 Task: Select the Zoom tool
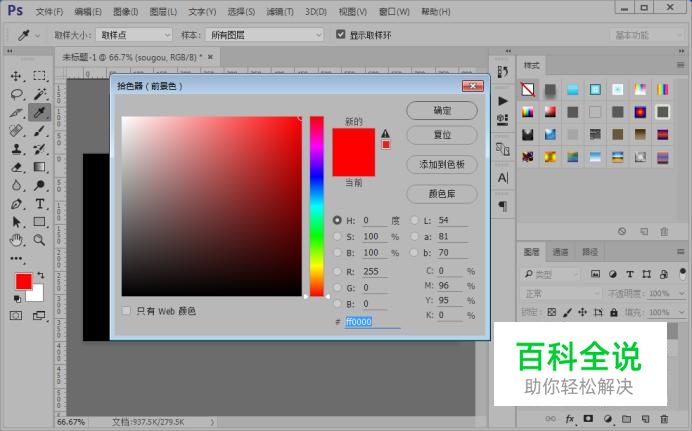click(x=39, y=240)
